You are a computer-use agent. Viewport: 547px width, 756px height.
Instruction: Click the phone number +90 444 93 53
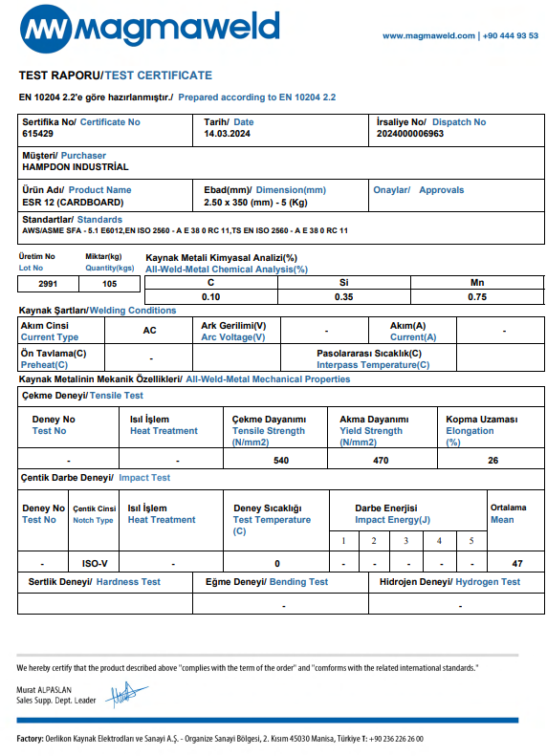(511, 35)
